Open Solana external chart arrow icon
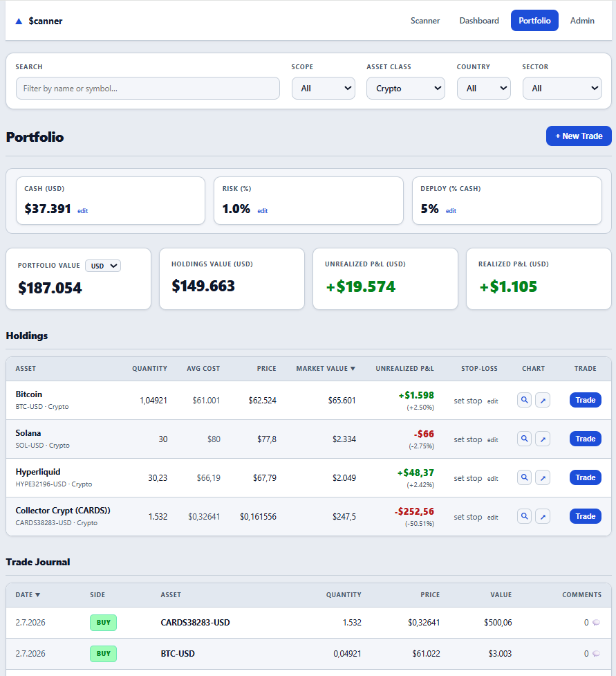Screen dimensions: 616x676 pos(543,439)
